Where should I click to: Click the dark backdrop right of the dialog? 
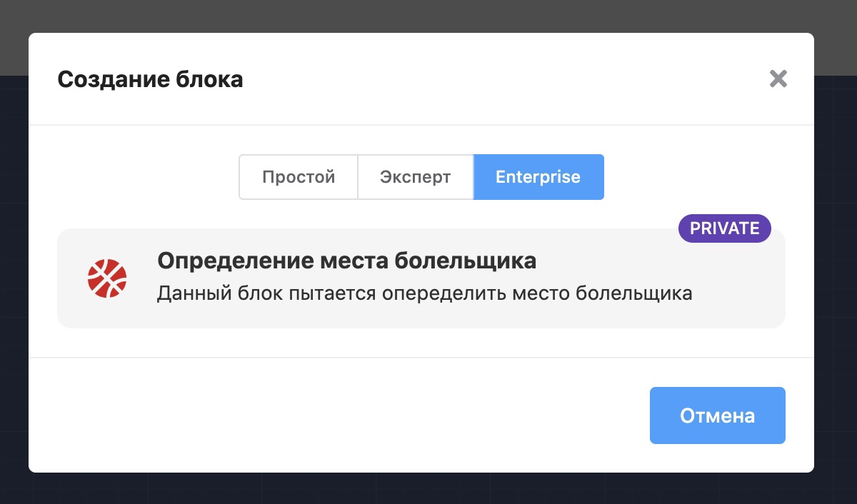coord(836,286)
